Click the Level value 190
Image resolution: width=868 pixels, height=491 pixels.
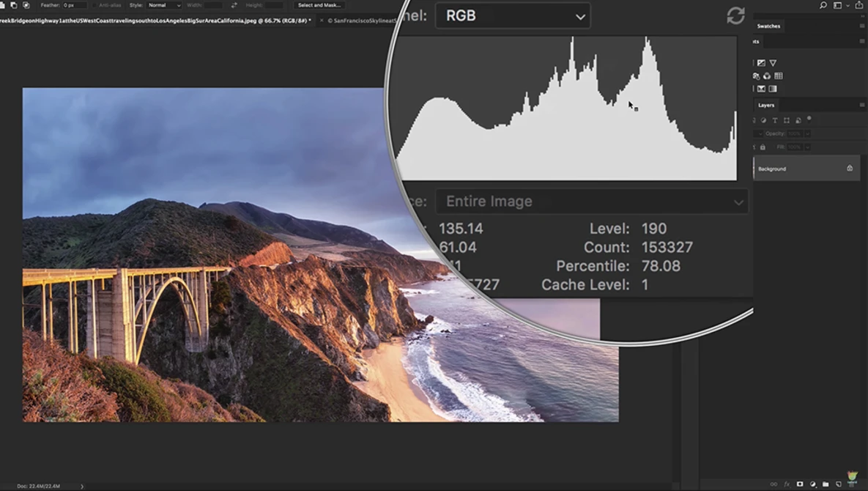pyautogui.click(x=654, y=229)
